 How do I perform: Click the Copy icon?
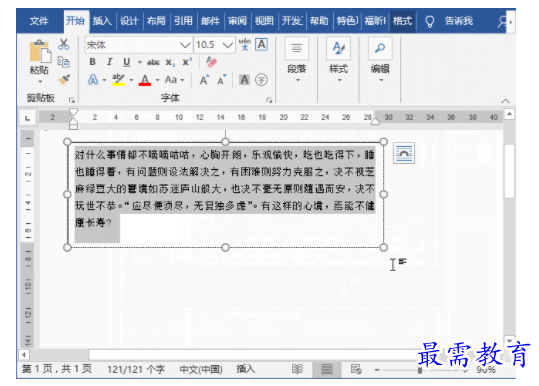pyautogui.click(x=64, y=62)
